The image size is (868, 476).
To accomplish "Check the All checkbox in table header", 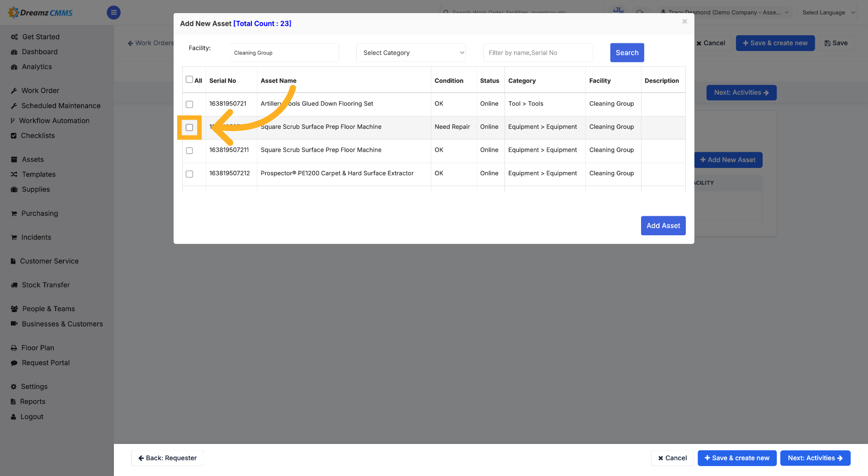I will (189, 79).
